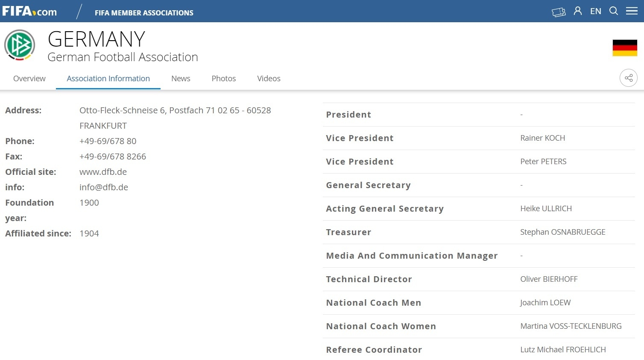This screenshot has height=360, width=644.
Task: Click Martina VOSS-TECKLENBURG coach entry
Action: pyautogui.click(x=571, y=326)
